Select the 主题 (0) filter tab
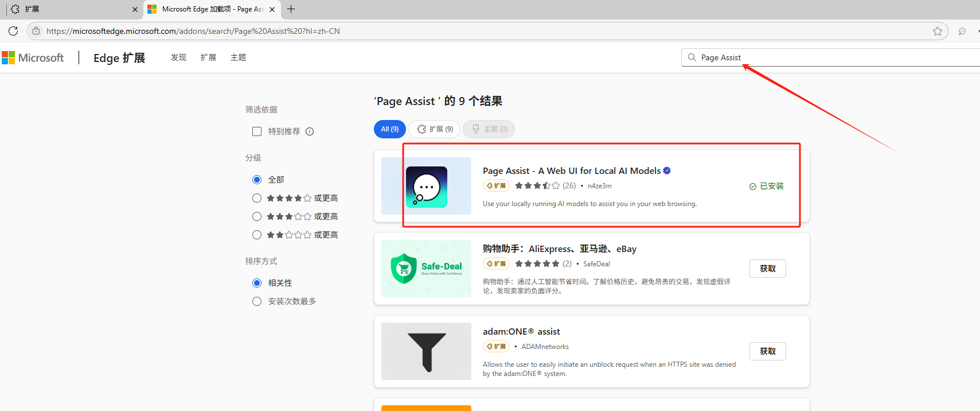Viewport: 980px width, 411px height. [489, 129]
